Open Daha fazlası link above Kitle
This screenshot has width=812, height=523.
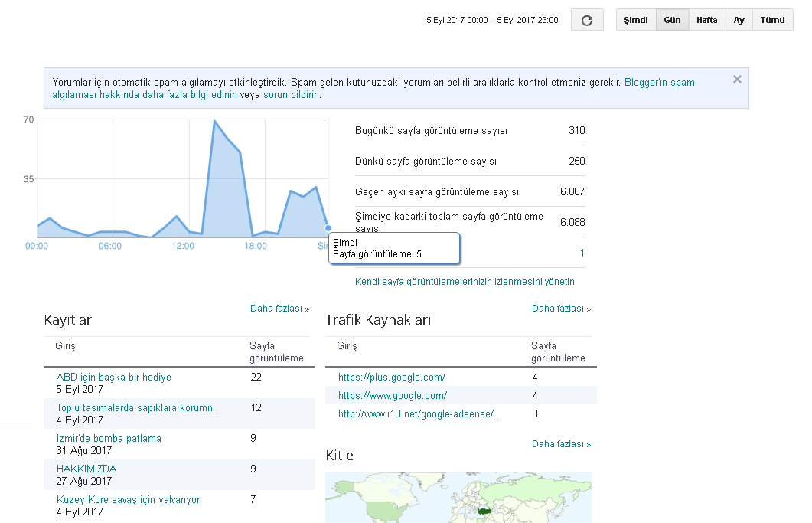(561, 444)
